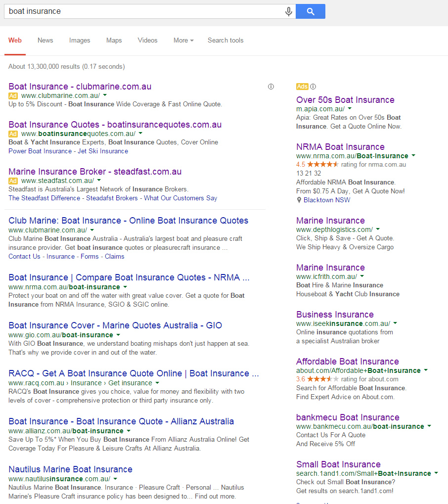Open Marine Insurance ad from depthlogistics.com
The image size is (448, 504).
click(x=330, y=221)
